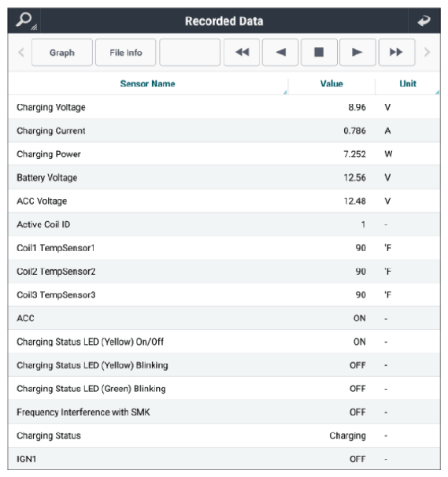
Task: Select the Charging Power row
Action: click(224, 154)
